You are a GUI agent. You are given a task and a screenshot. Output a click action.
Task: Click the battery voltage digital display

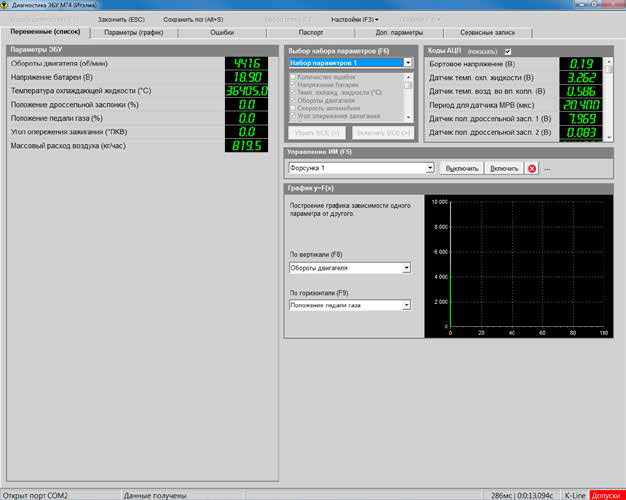click(x=246, y=76)
